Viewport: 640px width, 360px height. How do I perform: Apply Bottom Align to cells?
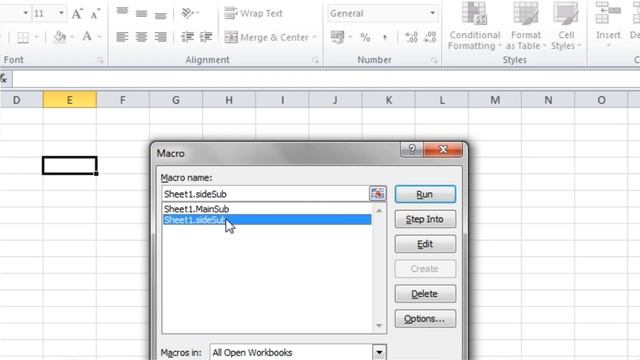tap(160, 14)
